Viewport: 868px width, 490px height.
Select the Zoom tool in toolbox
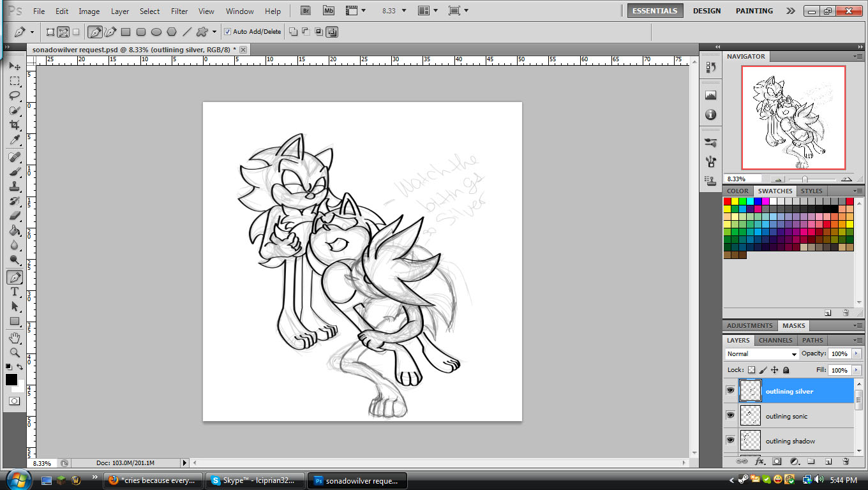click(x=14, y=352)
